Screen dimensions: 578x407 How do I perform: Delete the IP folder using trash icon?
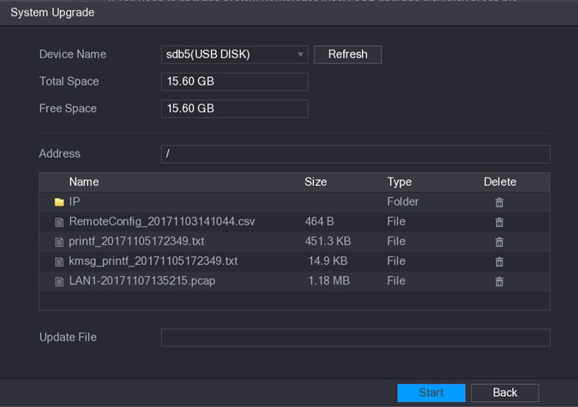click(499, 202)
